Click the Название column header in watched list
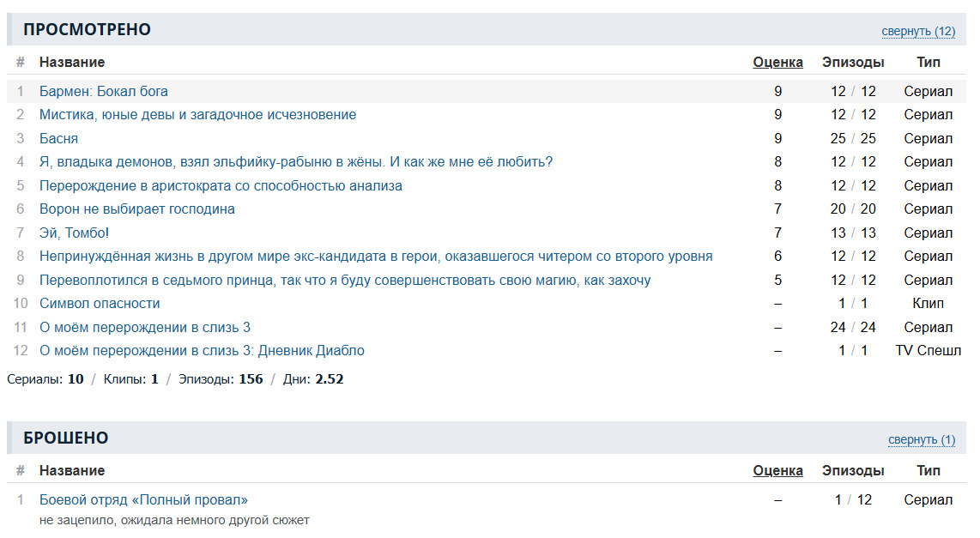This screenshot has width=980, height=538. [72, 62]
